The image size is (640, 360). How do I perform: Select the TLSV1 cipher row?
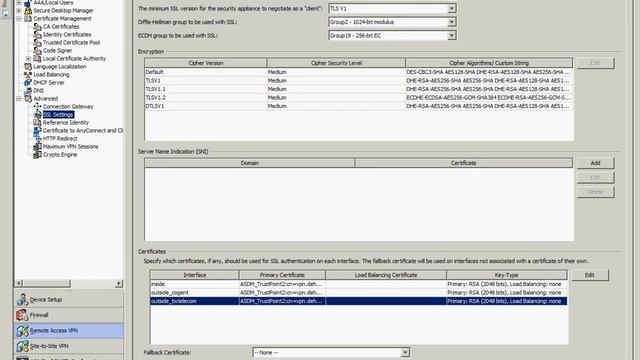[358, 80]
